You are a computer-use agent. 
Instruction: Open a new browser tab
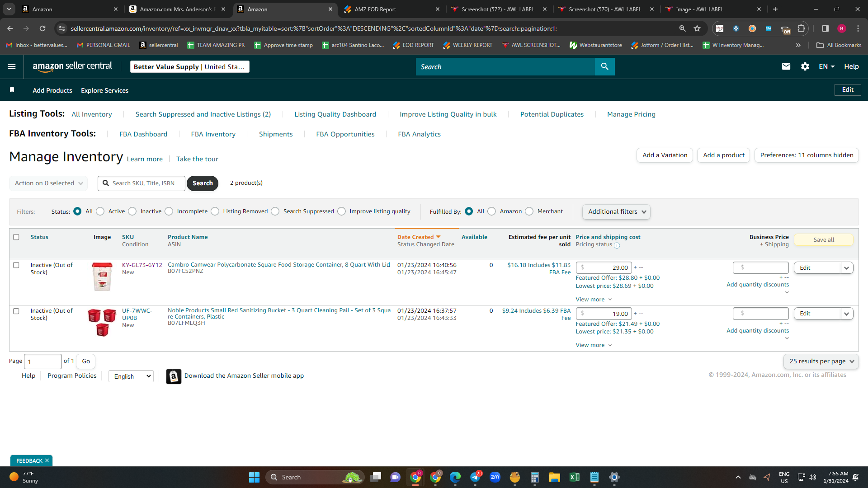click(775, 9)
